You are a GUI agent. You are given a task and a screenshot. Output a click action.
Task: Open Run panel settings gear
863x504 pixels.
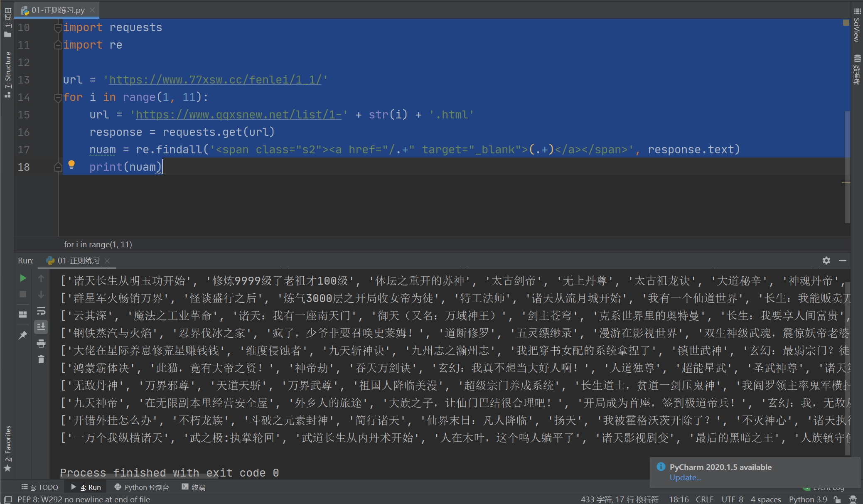pos(826,261)
